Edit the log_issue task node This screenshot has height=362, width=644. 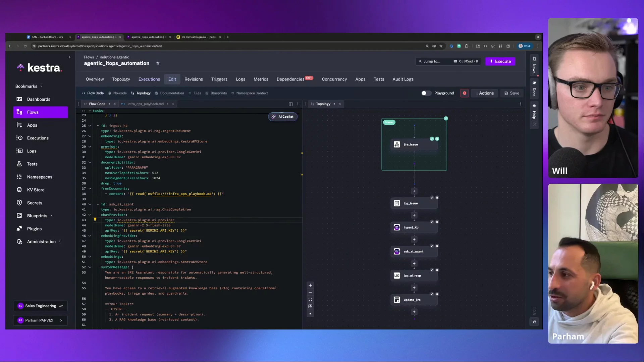(x=432, y=198)
